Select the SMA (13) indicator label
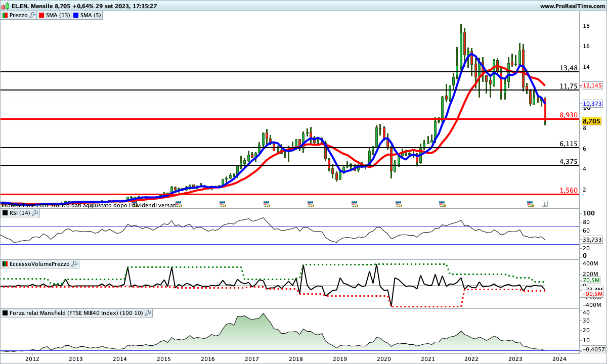Viewport: 607px width, 364px height. click(58, 15)
